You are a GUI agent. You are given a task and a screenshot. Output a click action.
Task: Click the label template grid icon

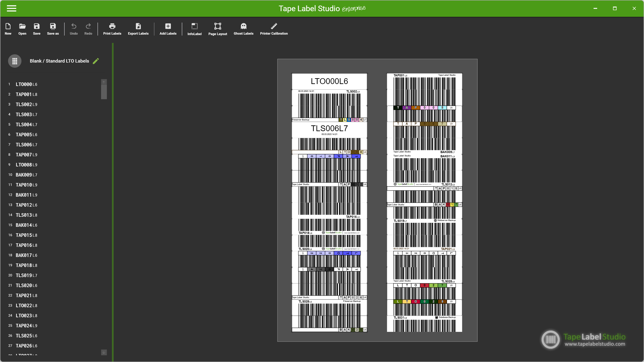click(15, 61)
